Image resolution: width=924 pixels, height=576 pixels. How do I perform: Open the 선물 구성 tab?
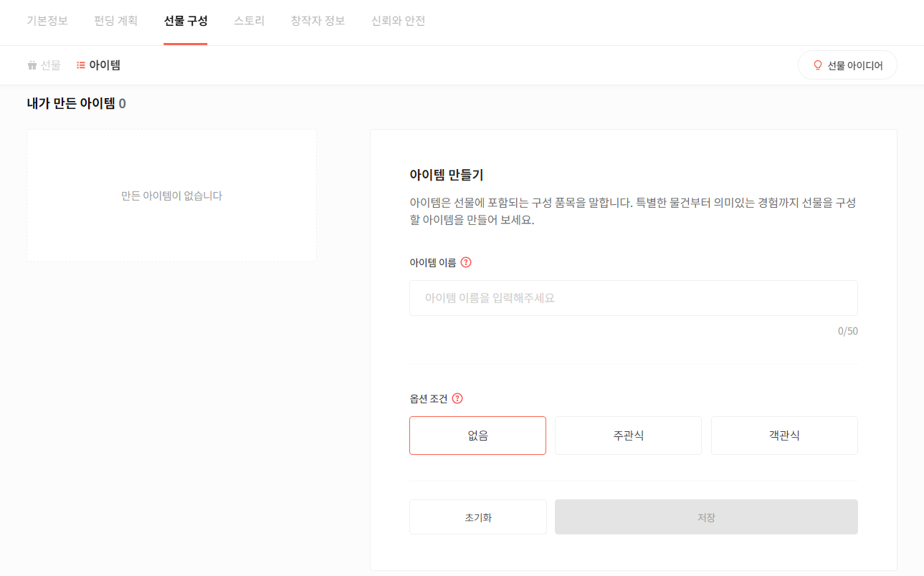point(186,21)
